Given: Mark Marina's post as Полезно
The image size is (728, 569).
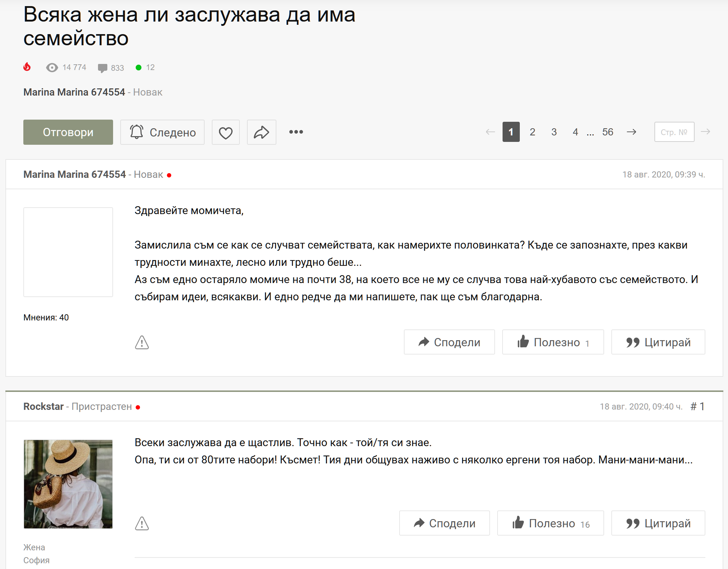Looking at the screenshot, I should pyautogui.click(x=553, y=342).
